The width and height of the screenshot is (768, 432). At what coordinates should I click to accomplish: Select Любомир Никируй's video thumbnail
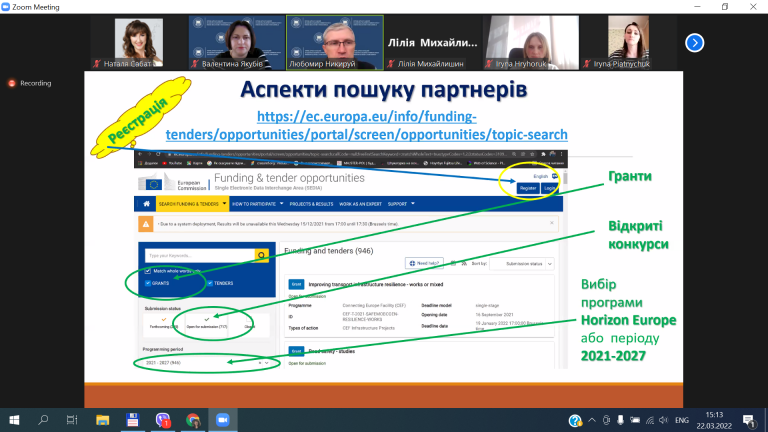335,43
